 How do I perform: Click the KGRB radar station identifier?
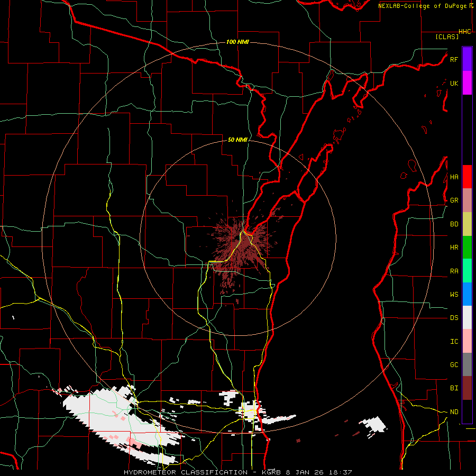point(271,472)
